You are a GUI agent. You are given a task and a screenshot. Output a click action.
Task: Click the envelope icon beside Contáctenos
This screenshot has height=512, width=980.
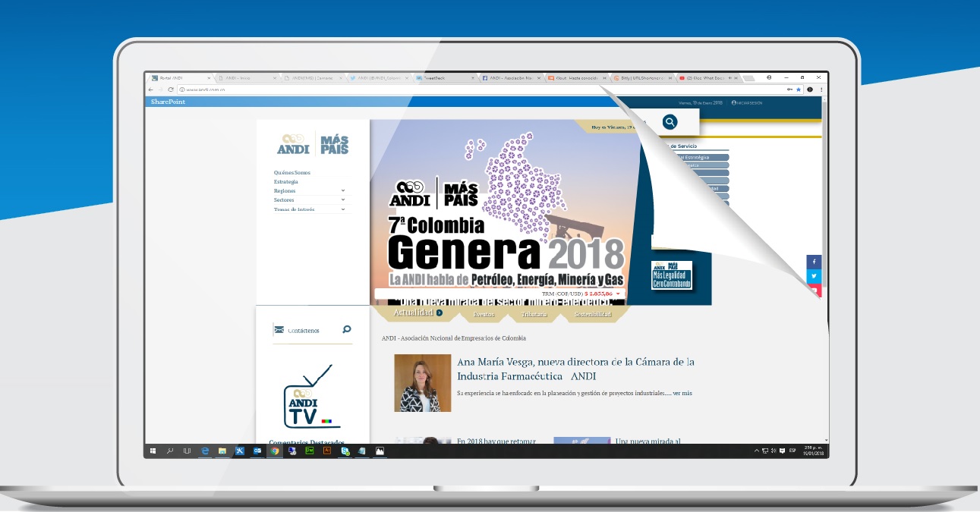point(279,330)
